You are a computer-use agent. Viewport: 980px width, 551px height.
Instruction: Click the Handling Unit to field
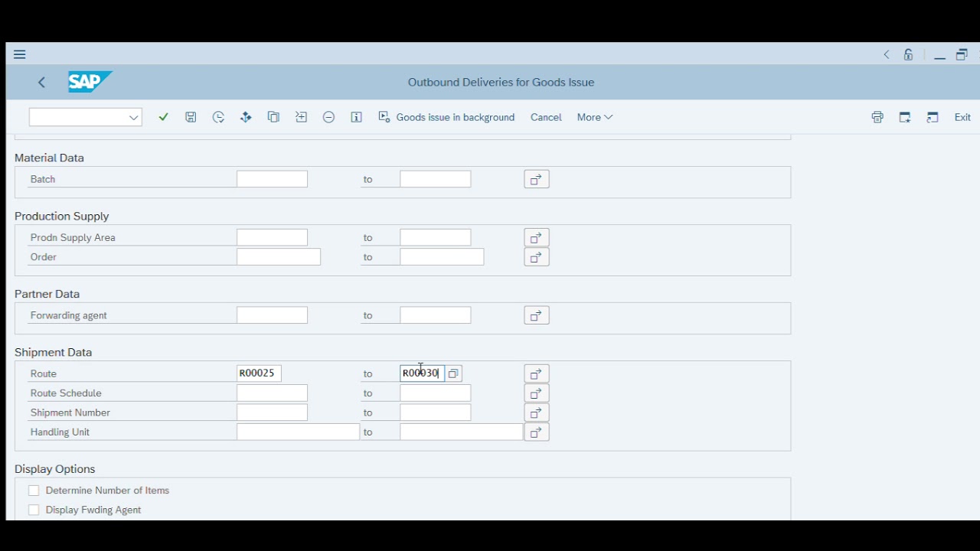pos(461,432)
